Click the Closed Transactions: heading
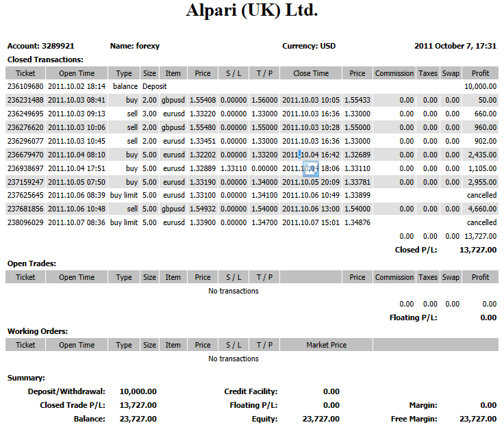This screenshot has height=427, width=504. click(45, 60)
